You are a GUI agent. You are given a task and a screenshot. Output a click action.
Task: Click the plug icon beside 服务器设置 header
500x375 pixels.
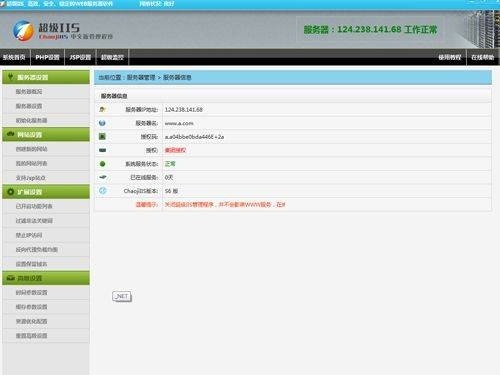[11, 77]
